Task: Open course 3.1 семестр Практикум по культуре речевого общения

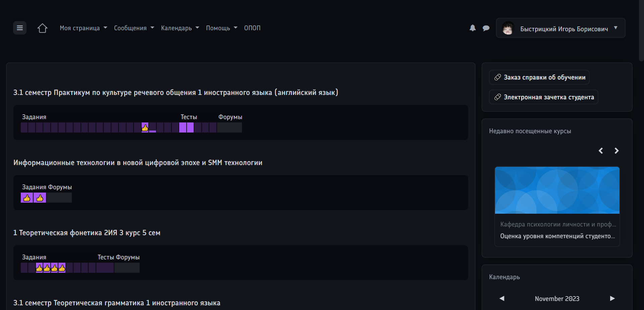Action: (176, 93)
